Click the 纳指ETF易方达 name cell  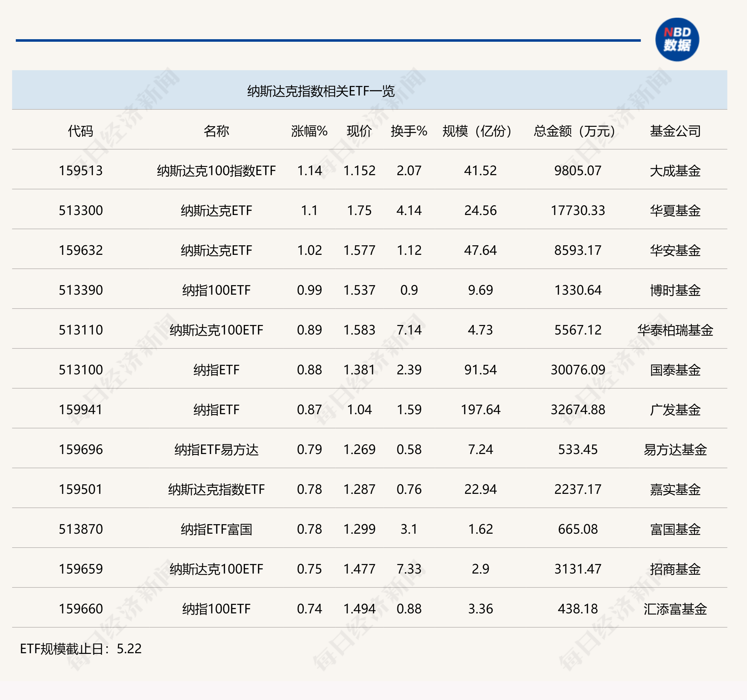[x=216, y=449]
